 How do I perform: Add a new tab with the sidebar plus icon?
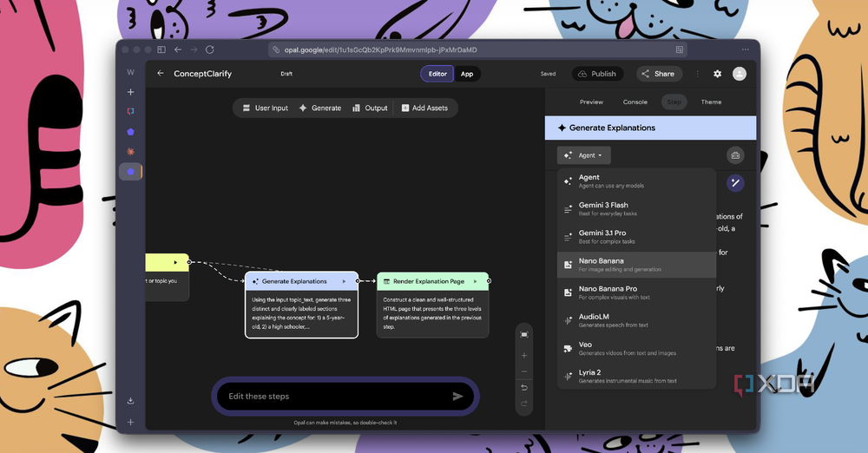pos(131,92)
